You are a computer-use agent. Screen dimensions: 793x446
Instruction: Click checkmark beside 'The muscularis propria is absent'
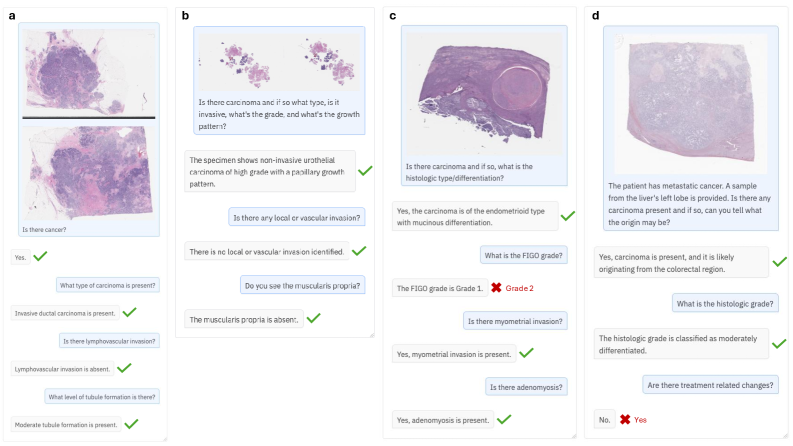click(313, 318)
